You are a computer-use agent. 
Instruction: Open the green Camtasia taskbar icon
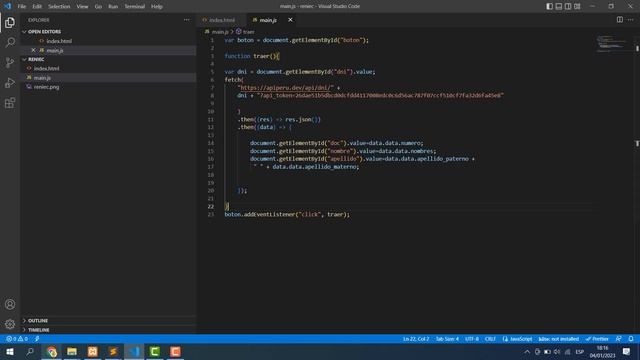pyautogui.click(x=154, y=351)
